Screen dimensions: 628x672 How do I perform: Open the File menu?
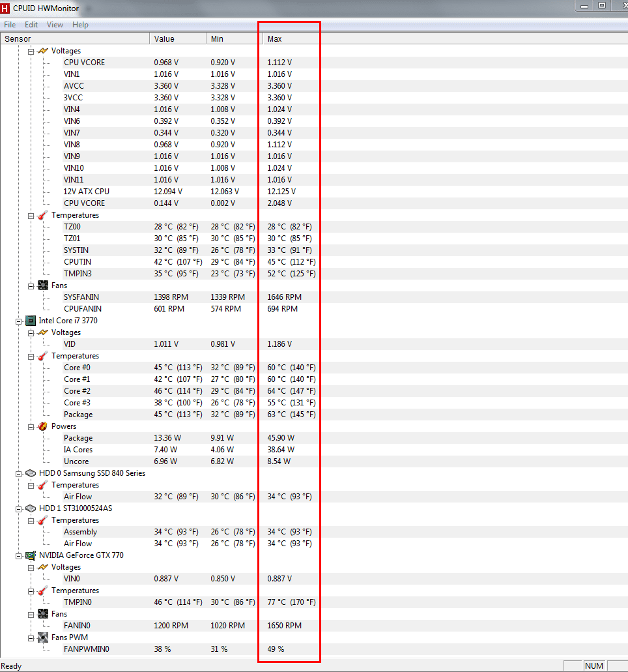[x=9, y=25]
